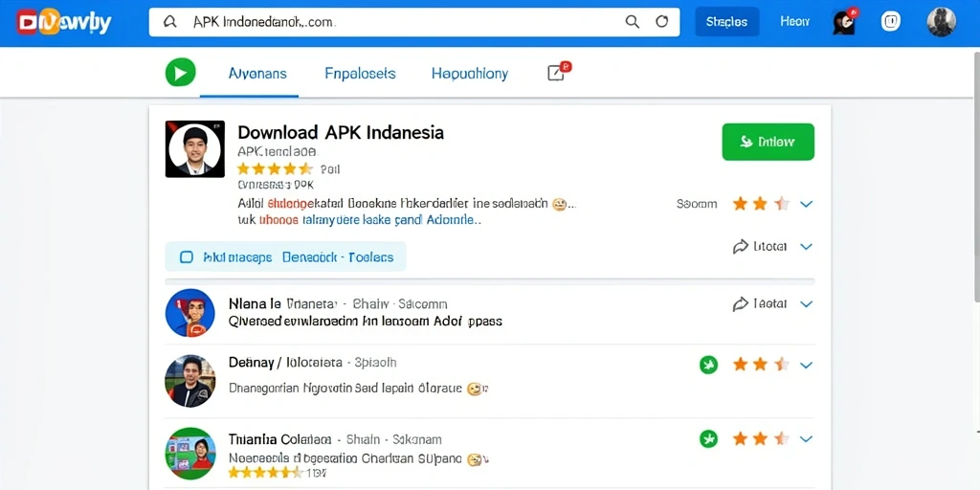Viewport: 980px width, 490px height.
Task: Open the Tnanha Colanam row avatar
Action: (190, 453)
